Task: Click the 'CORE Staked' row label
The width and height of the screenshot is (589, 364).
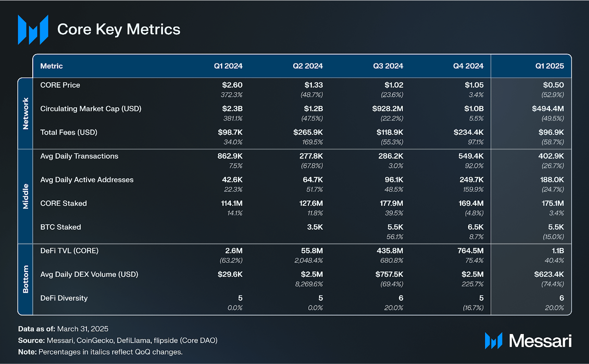Action: pos(64,203)
